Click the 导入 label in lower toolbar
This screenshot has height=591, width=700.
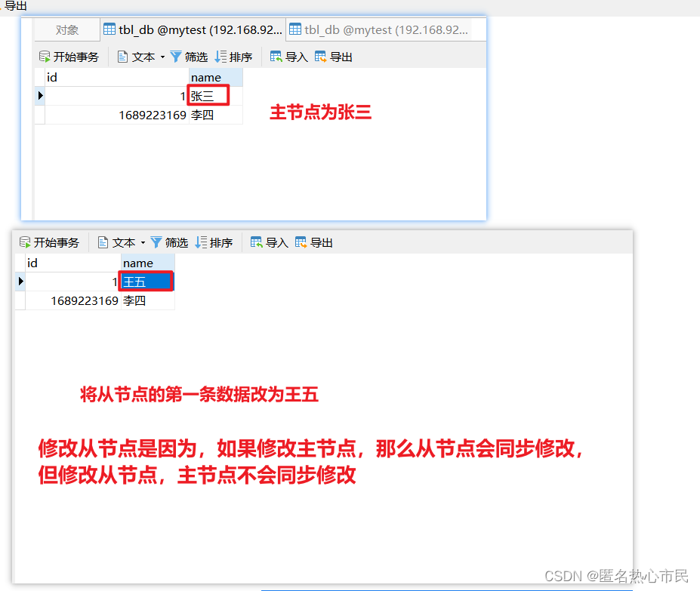click(277, 243)
